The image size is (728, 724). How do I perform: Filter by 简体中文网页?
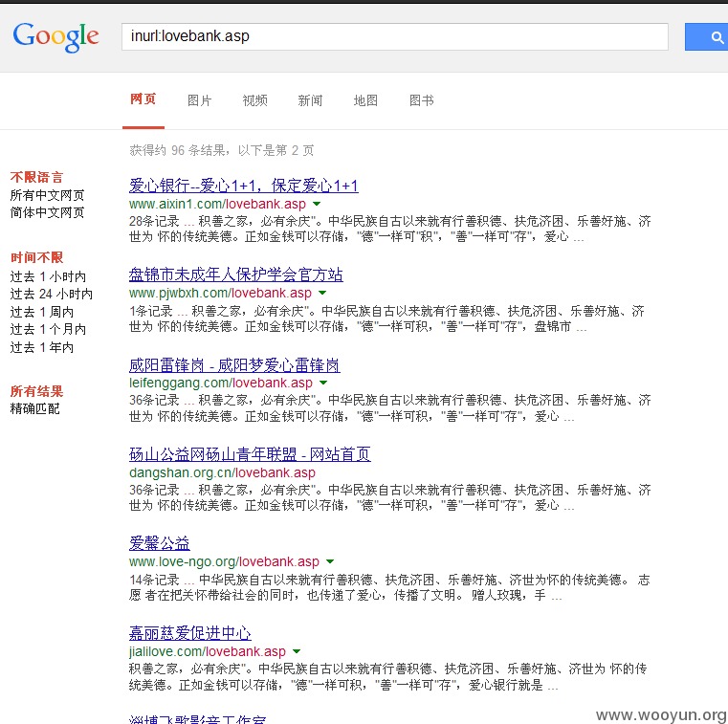48,212
